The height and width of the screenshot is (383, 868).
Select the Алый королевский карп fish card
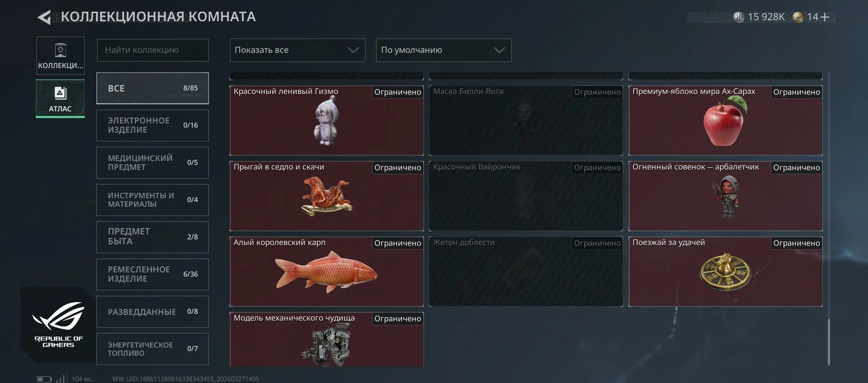click(x=327, y=272)
